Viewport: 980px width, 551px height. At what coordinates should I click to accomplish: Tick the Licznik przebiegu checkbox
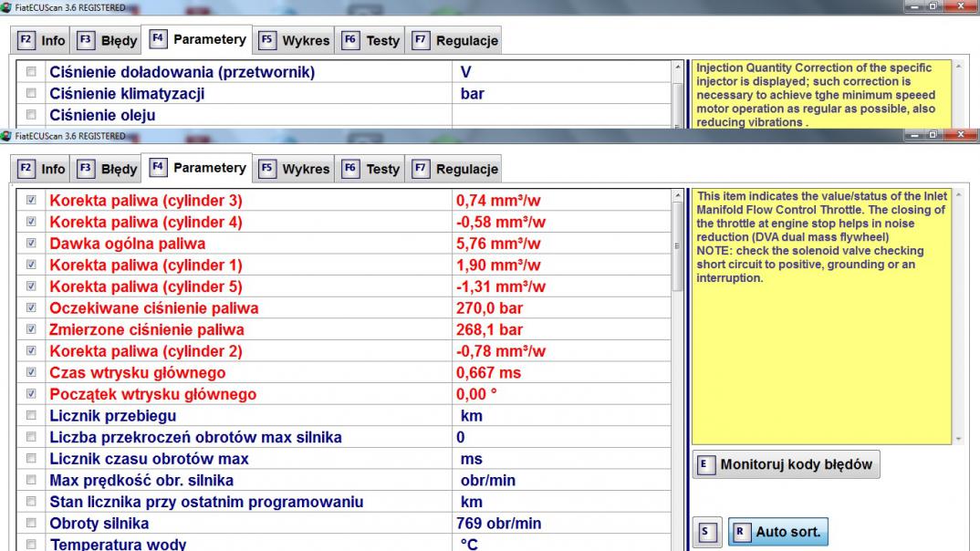tap(33, 416)
